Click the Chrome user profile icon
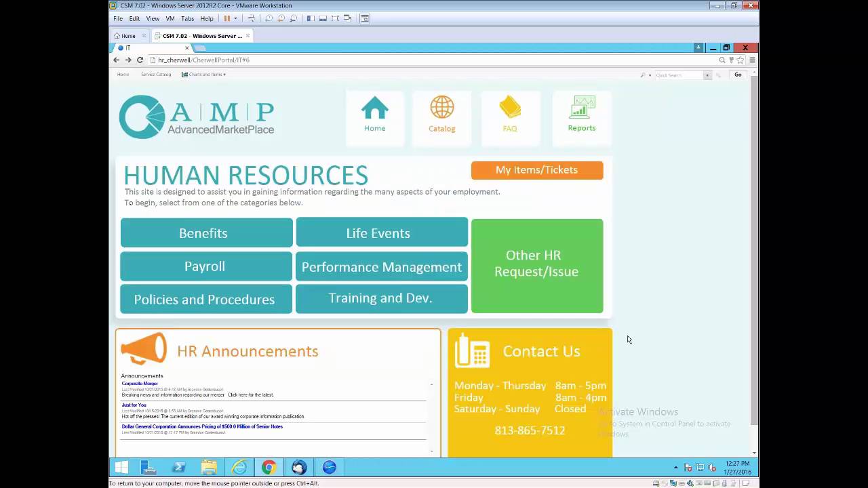This screenshot has height=488, width=868. click(698, 47)
